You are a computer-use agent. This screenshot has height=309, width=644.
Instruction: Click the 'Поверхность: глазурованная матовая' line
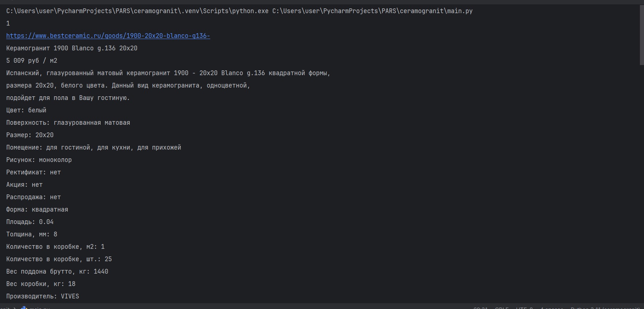click(x=68, y=123)
